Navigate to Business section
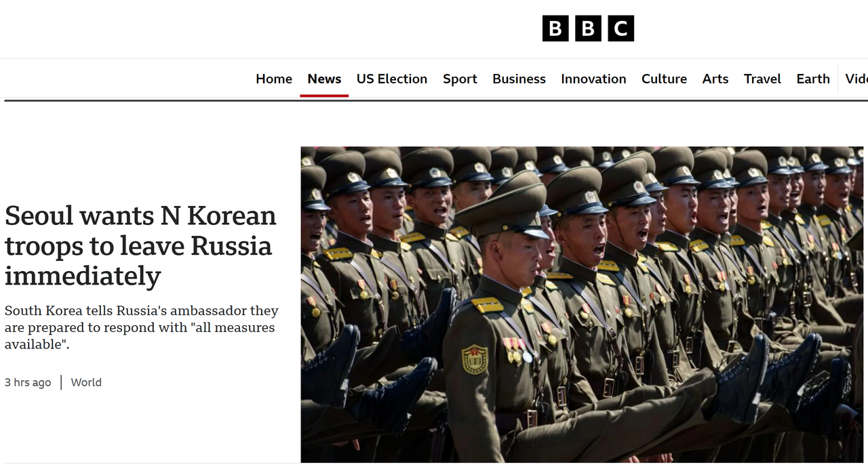 519,79
